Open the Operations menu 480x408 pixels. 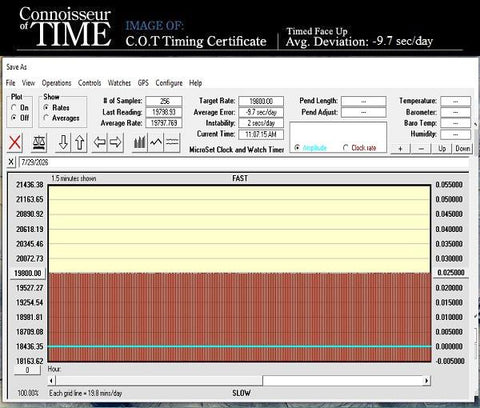(x=56, y=83)
